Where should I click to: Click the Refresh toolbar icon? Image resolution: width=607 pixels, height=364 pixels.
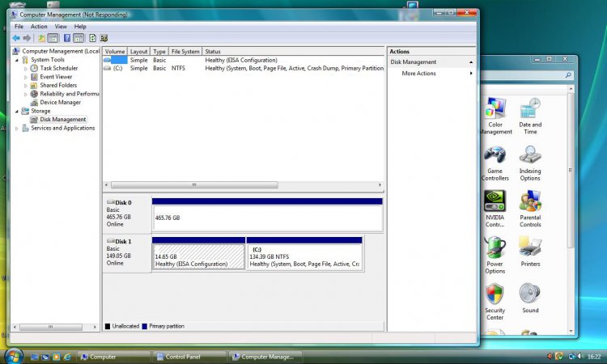[x=92, y=38]
